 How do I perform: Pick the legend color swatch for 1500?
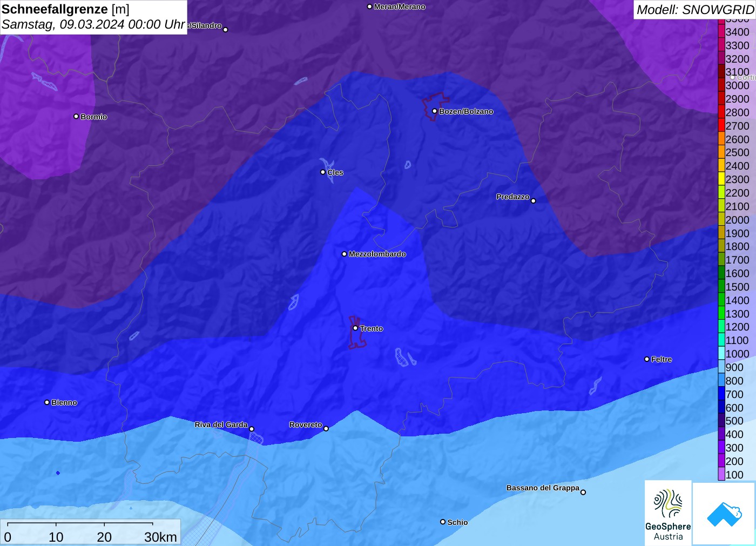(721, 287)
